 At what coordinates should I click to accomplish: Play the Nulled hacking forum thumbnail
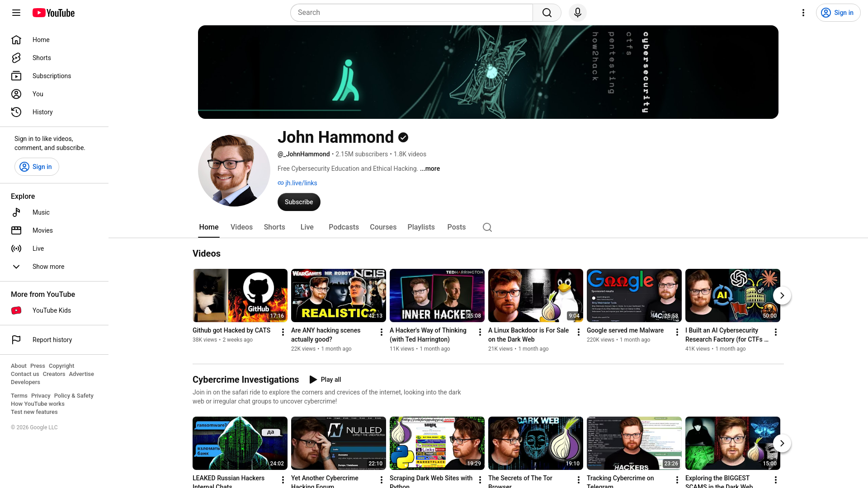point(339,443)
